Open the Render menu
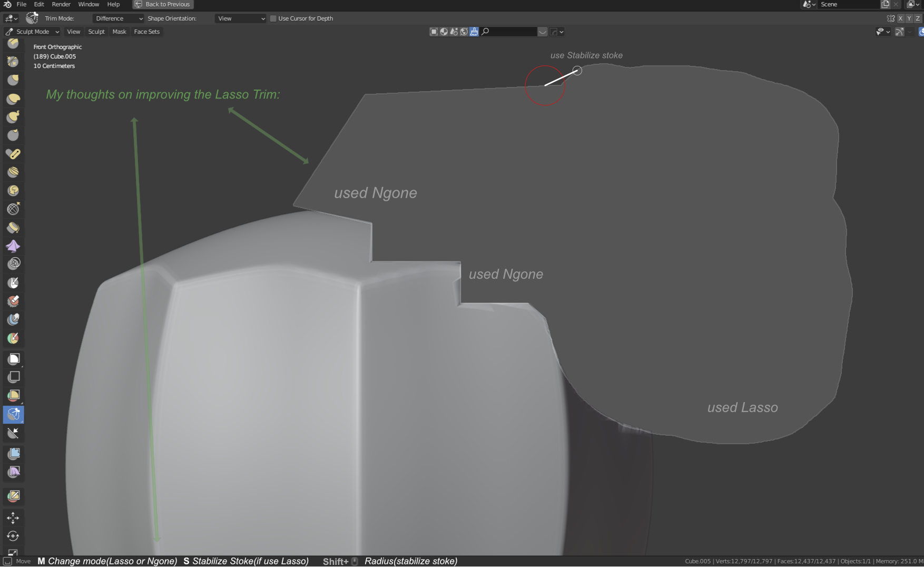The height and width of the screenshot is (567, 924). click(61, 4)
